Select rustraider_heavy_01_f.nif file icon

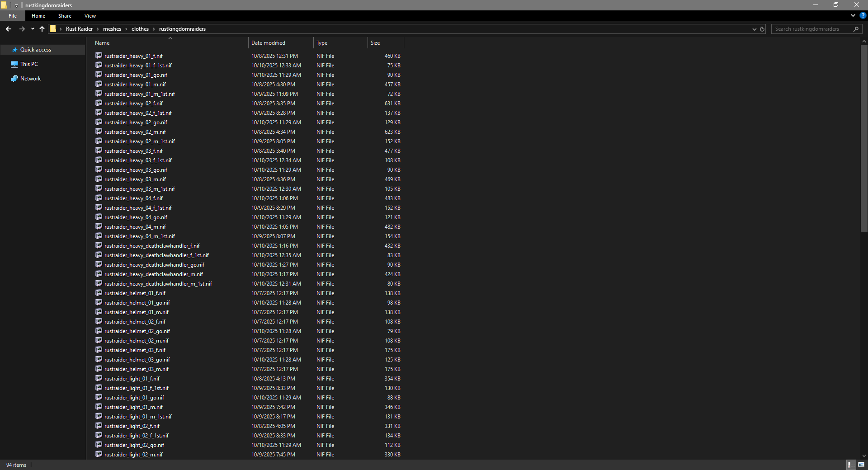coord(99,56)
